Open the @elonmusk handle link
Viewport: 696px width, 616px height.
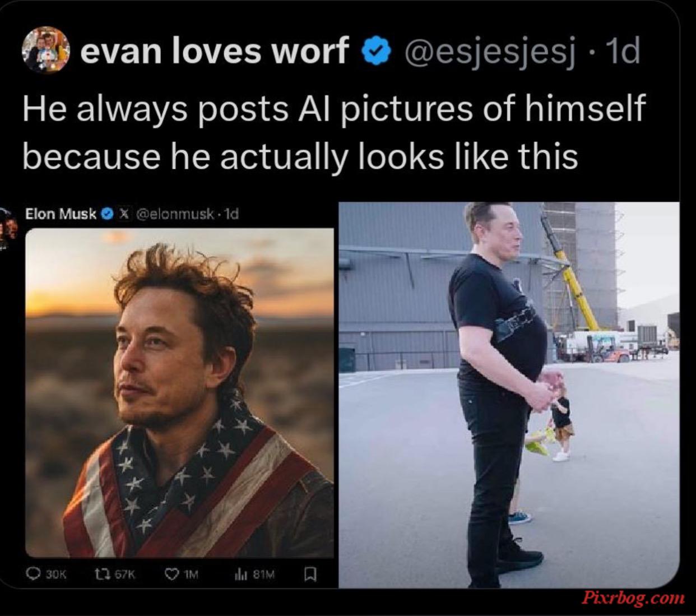pyautogui.click(x=175, y=214)
